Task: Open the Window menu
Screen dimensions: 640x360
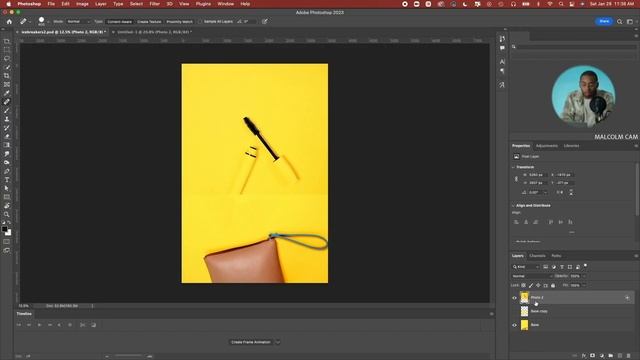Action: coord(225,4)
